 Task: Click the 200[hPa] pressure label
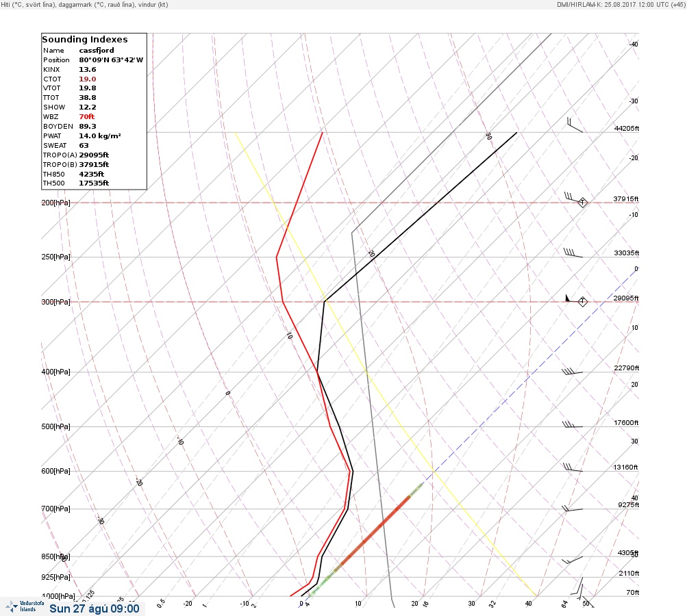[55, 203]
